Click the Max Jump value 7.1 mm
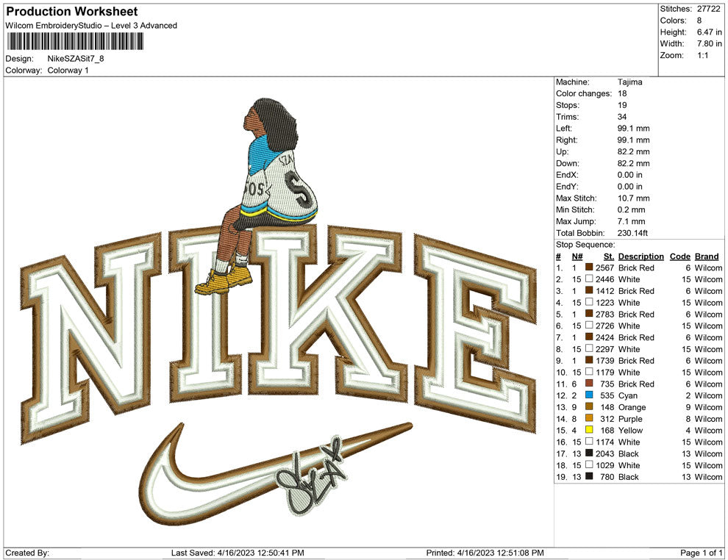This screenshot has width=728, height=560. tap(632, 221)
